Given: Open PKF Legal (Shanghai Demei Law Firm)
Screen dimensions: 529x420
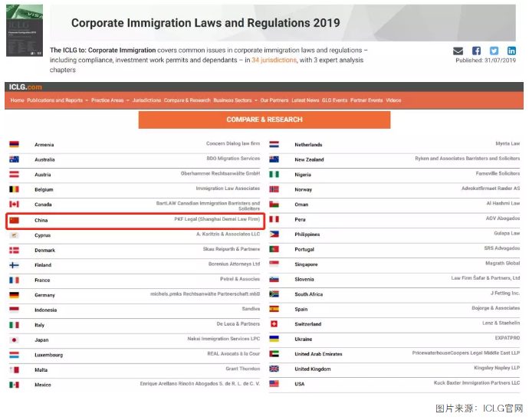Looking at the screenshot, I should click(x=217, y=219).
